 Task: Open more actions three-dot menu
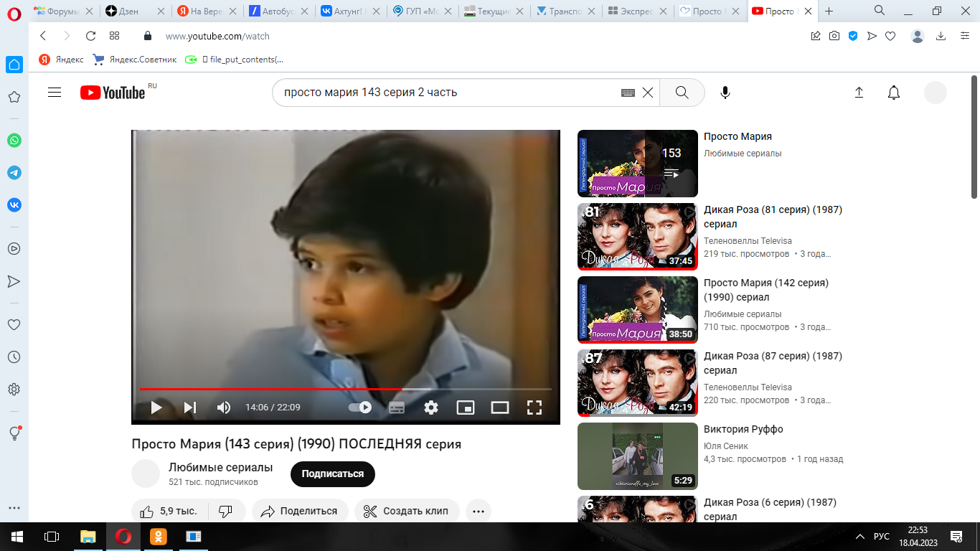(x=479, y=511)
